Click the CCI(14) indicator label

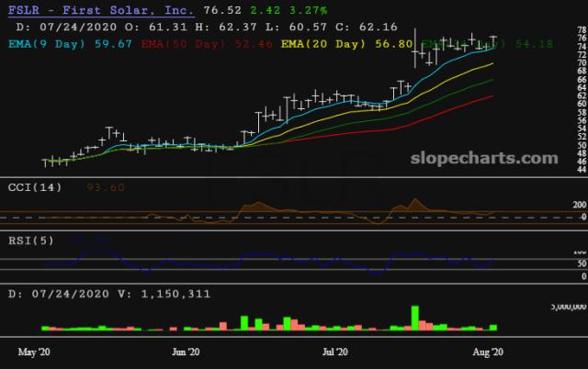coord(39,187)
